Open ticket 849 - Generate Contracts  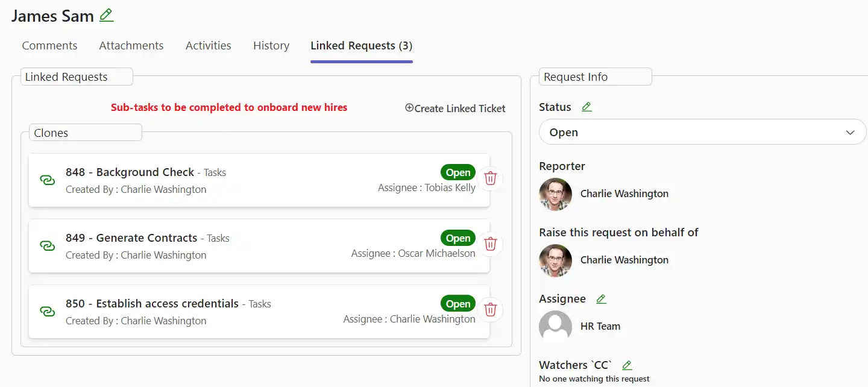(131, 238)
